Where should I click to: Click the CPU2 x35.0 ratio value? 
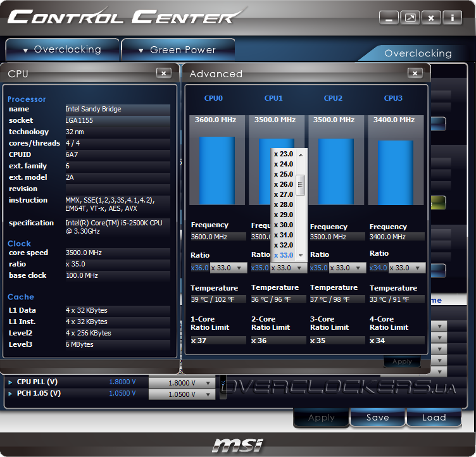pyautogui.click(x=319, y=268)
